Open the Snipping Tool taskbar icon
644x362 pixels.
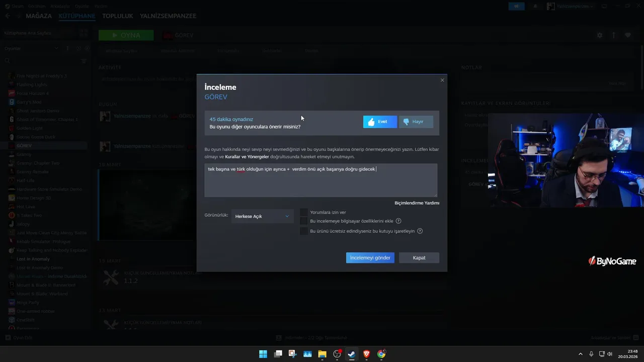click(293, 354)
